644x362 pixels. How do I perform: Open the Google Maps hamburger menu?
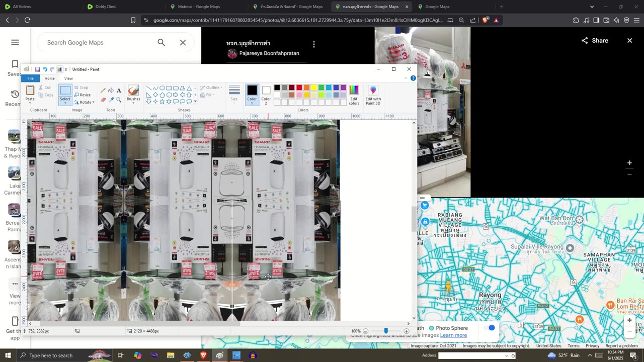(15, 42)
